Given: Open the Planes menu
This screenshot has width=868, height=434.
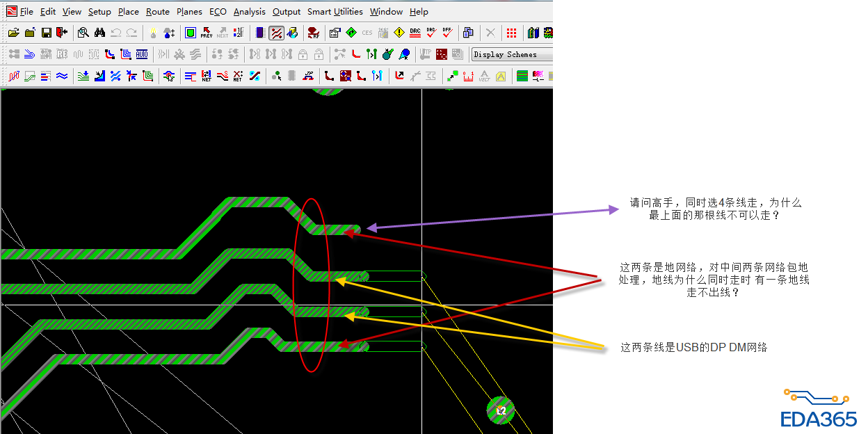Looking at the screenshot, I should (x=189, y=12).
